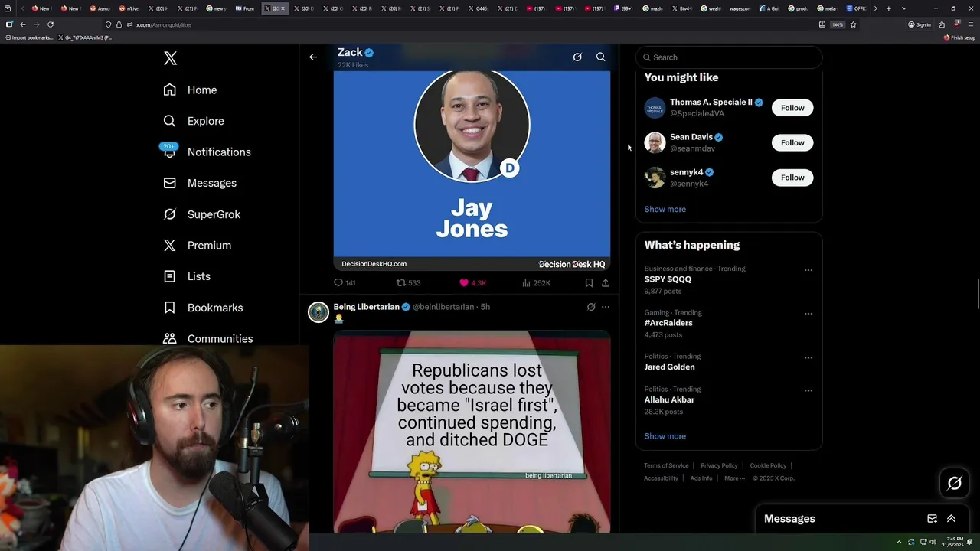Open the Ads info footer link
Screen dimensions: 980x551
[x=701, y=478]
